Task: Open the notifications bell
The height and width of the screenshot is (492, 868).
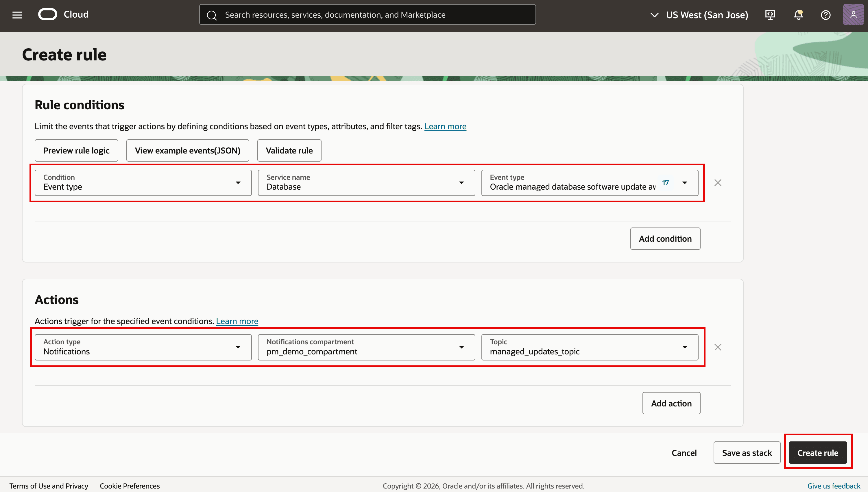Action: tap(798, 15)
